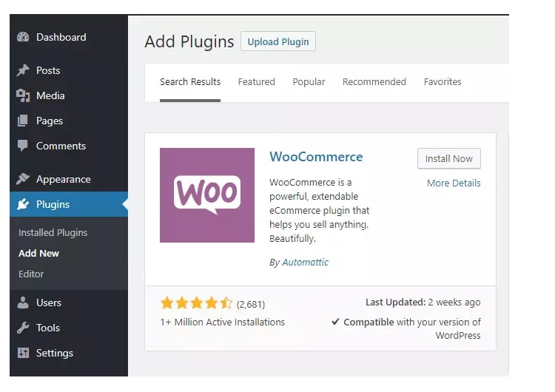
Task: Open the plugin Editor submenu
Action: [31, 274]
